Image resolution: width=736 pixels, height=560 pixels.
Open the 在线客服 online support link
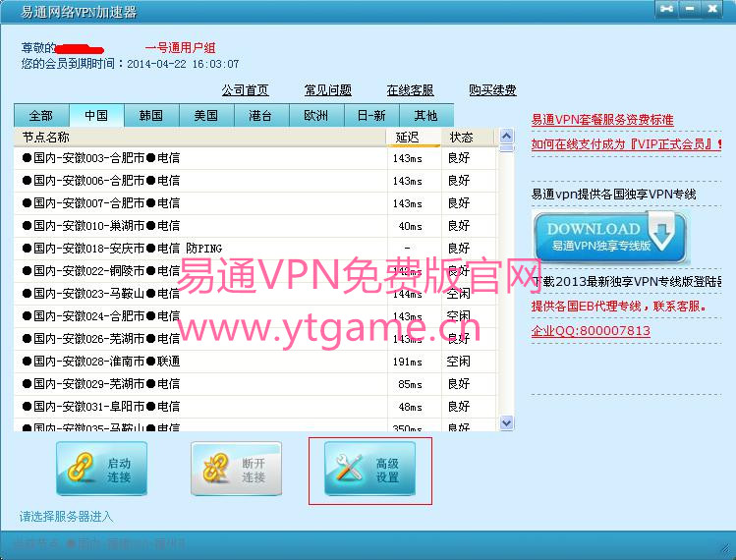[x=410, y=90]
